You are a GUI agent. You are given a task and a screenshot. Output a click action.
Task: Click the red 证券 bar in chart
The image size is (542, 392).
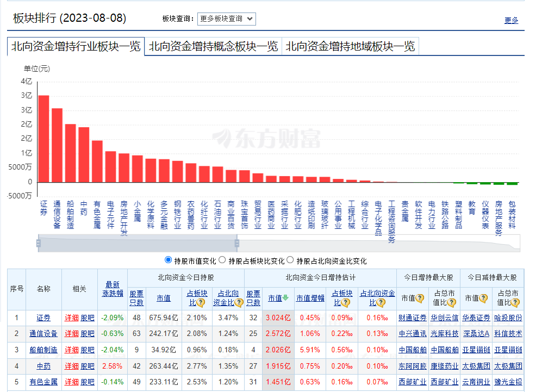coord(43,139)
